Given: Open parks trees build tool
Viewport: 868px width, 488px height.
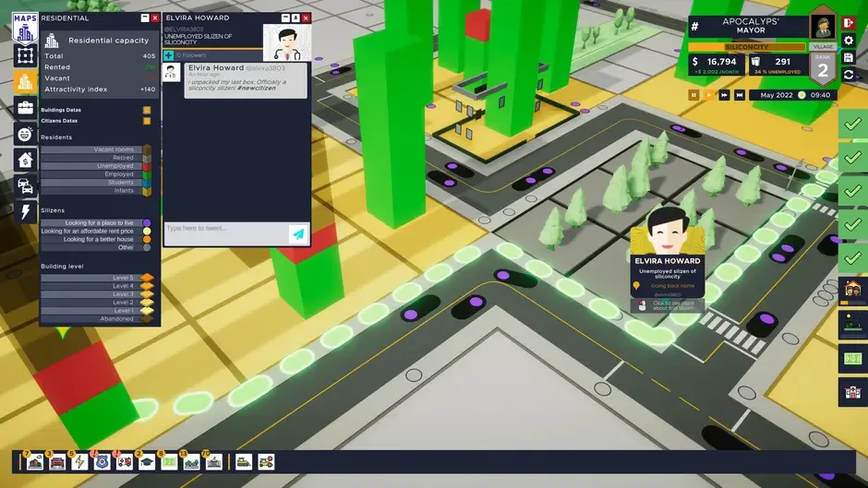Looking at the screenshot, I should pos(191,462).
